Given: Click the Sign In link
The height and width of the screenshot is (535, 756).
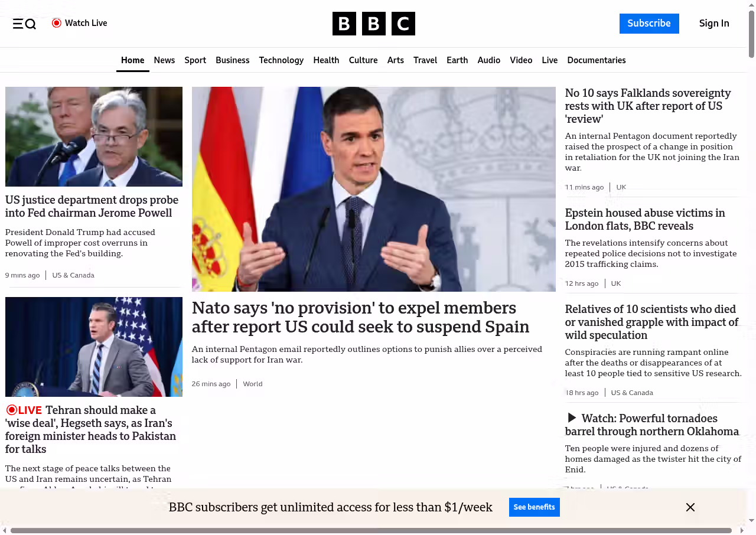Looking at the screenshot, I should coord(714,24).
